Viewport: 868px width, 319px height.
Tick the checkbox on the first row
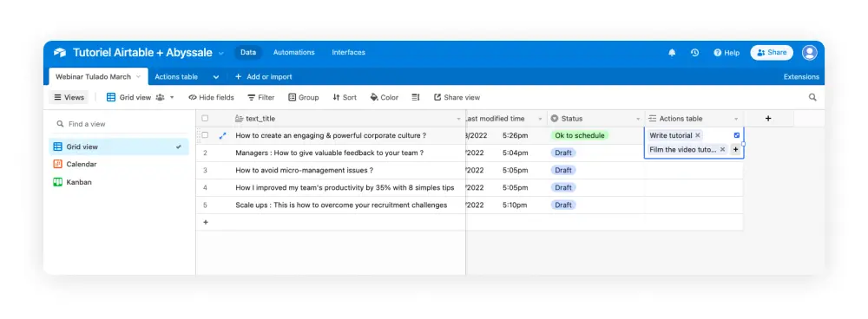[205, 135]
